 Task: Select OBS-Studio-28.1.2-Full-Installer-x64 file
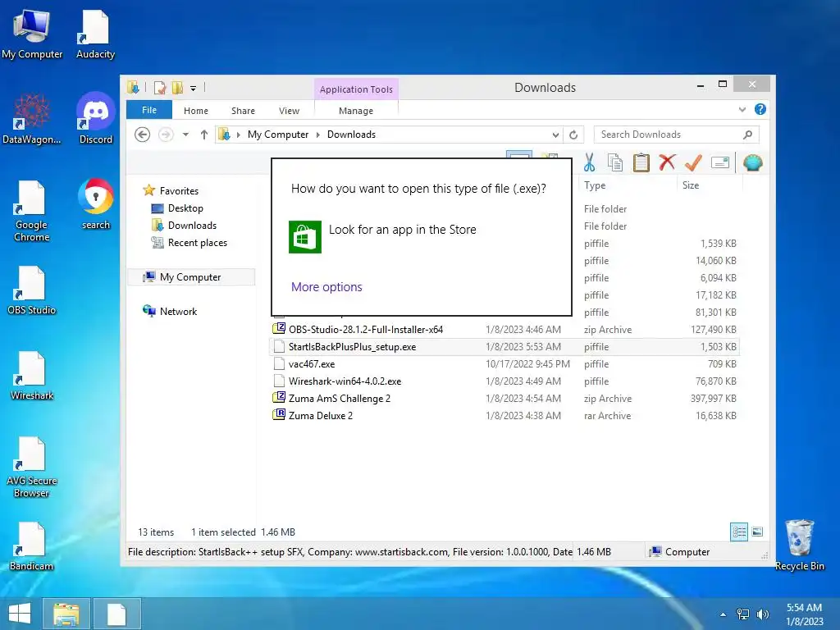pos(504,330)
